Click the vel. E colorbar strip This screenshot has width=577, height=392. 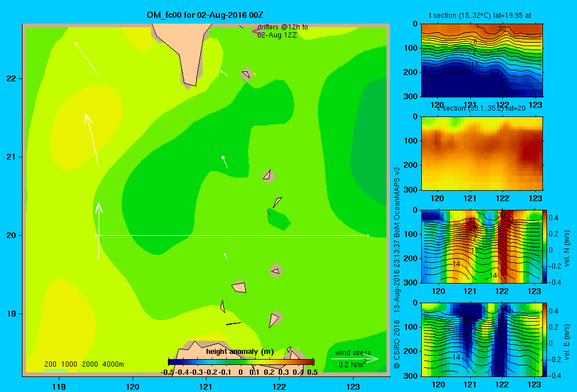pyautogui.click(x=545, y=340)
